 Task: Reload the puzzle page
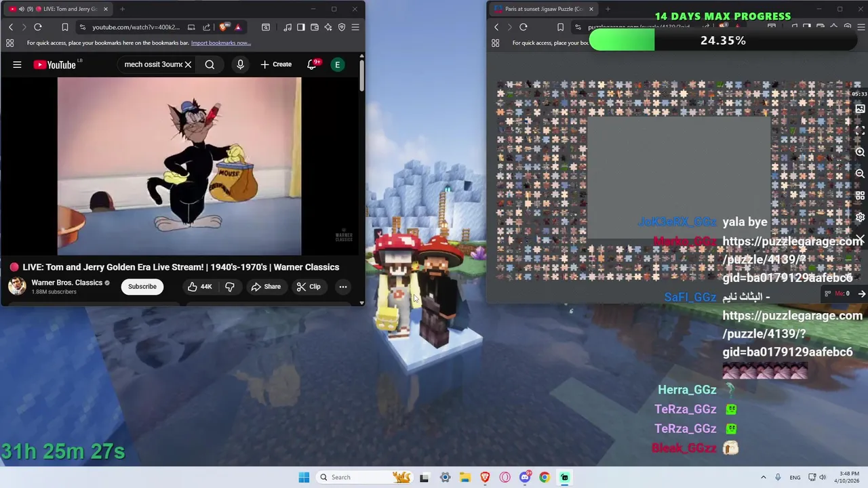(524, 27)
